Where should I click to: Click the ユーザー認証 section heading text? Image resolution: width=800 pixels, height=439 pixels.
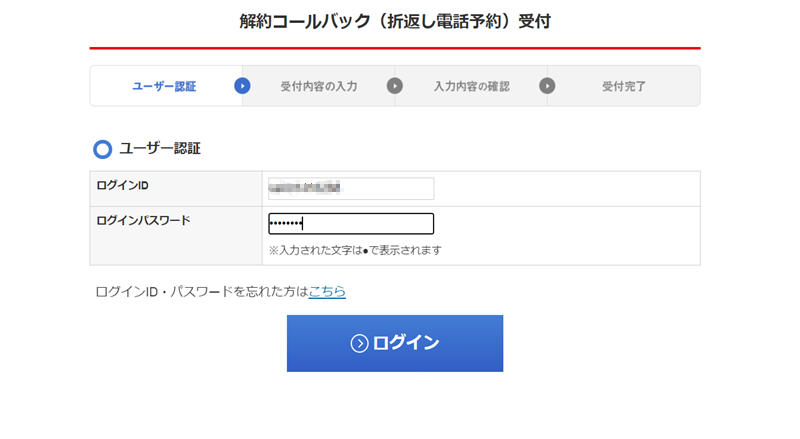160,149
